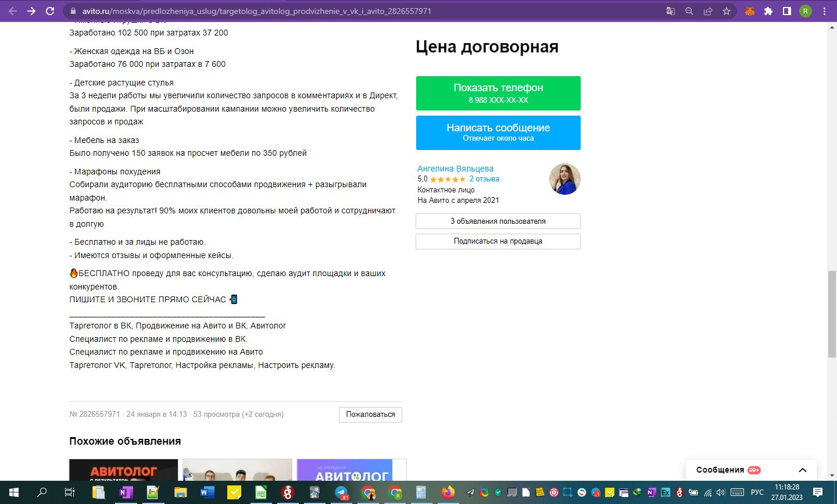Open the zoom magnifier in address bar
837x504 pixels.
click(689, 11)
